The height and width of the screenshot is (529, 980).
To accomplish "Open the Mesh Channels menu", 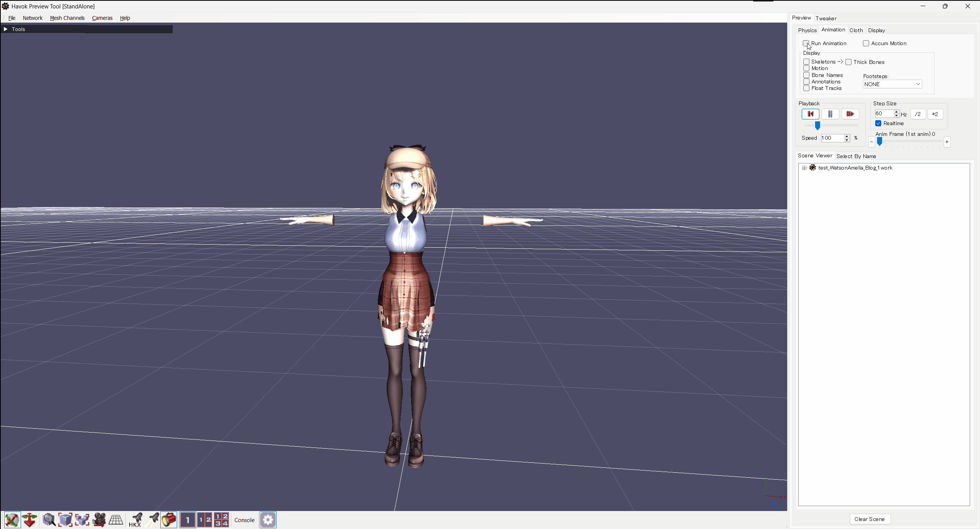I will click(67, 18).
